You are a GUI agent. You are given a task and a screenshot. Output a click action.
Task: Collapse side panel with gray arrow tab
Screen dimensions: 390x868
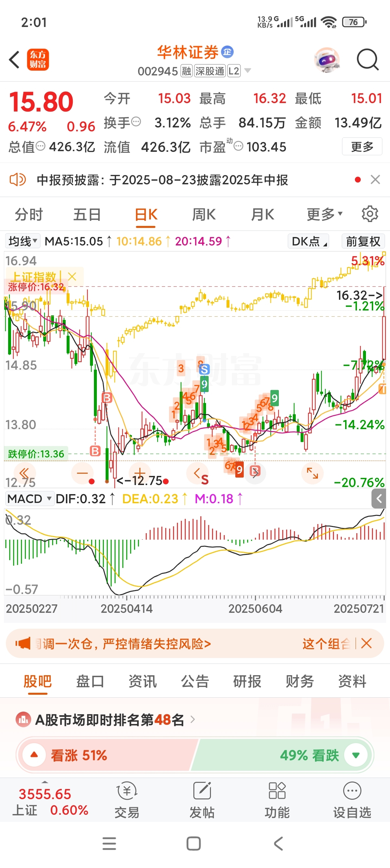pyautogui.click(x=379, y=499)
